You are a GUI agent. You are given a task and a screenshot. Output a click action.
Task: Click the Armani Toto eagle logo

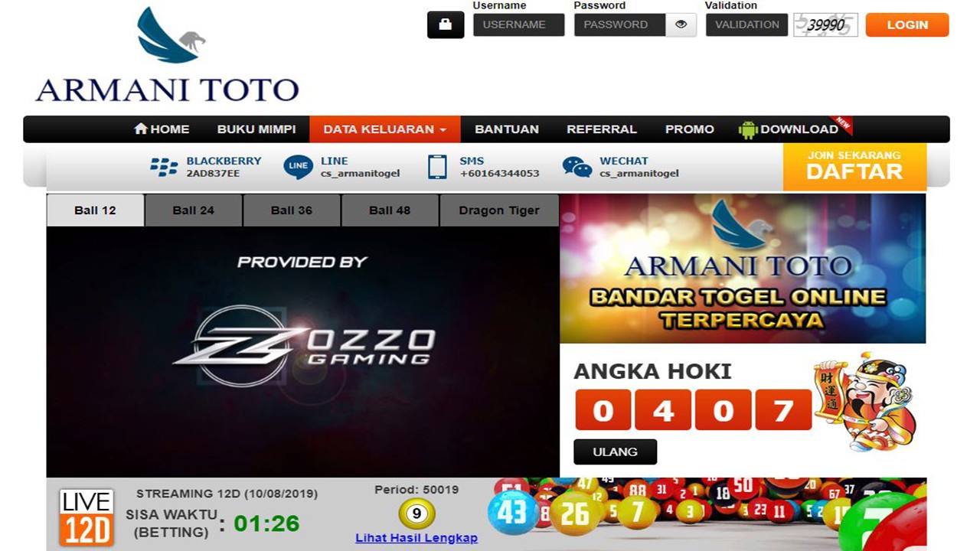170,36
